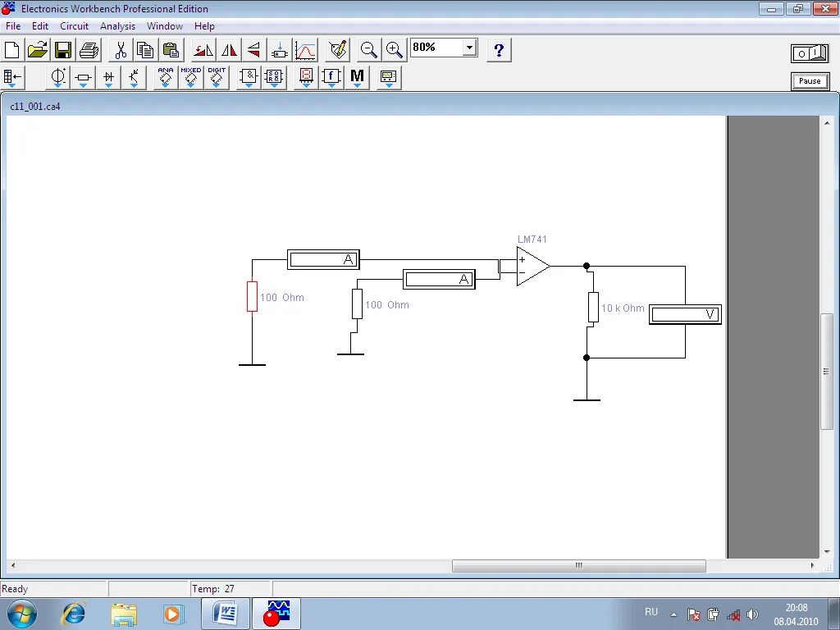The image size is (840, 630).
Task: Open the Windows Start button
Action: coord(22,614)
